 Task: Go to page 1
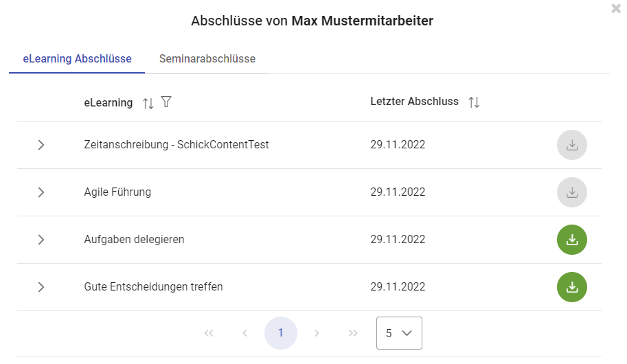tap(280, 333)
